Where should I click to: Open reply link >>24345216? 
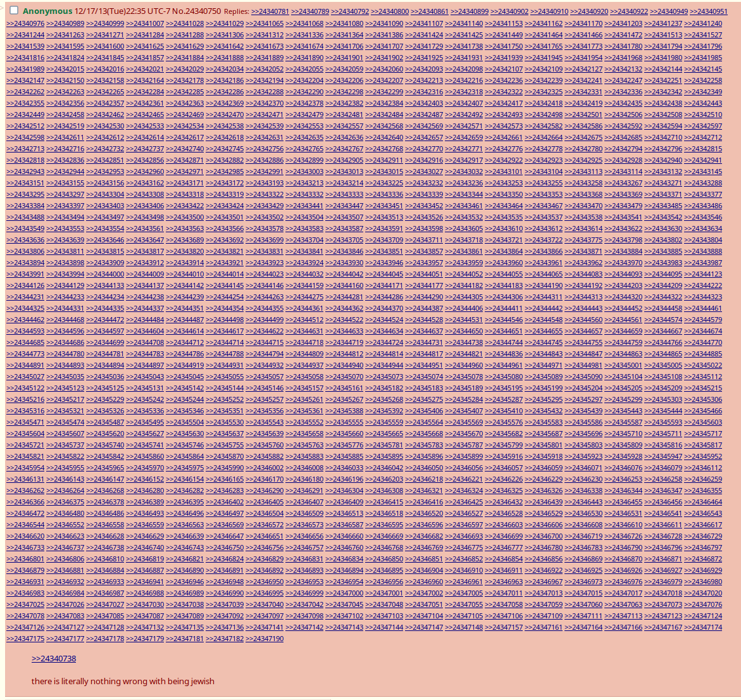click(25, 399)
